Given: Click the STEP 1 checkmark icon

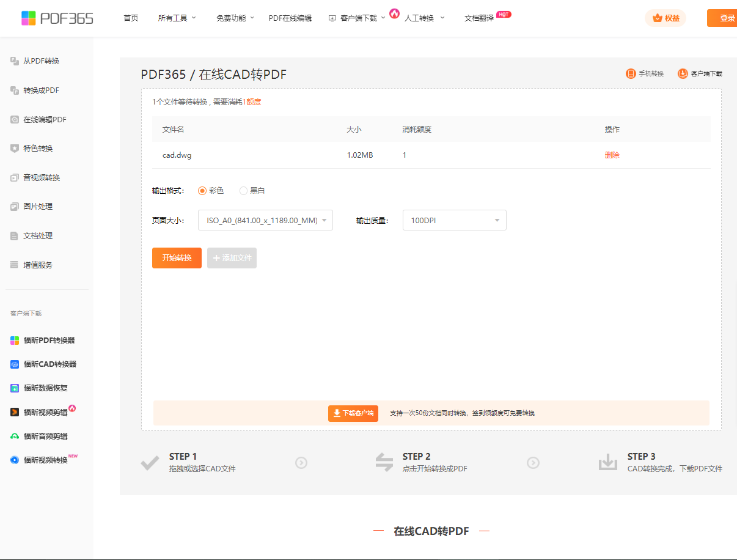Looking at the screenshot, I should point(150,463).
